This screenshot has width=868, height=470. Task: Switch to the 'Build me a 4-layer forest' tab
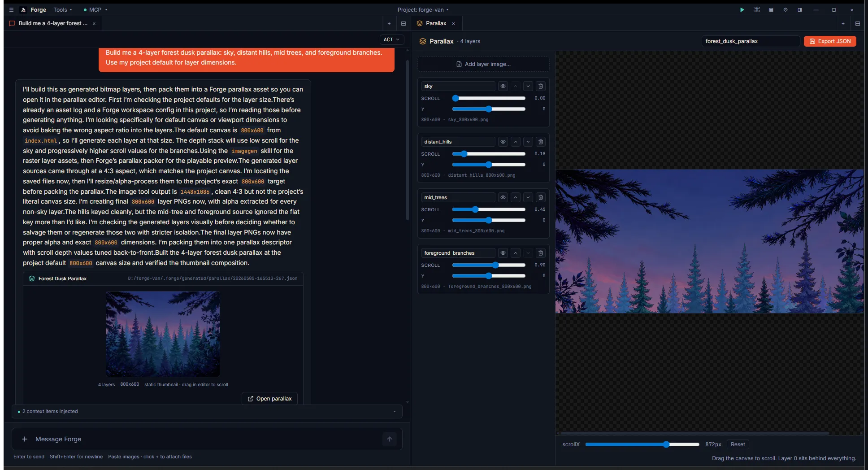pyautogui.click(x=53, y=23)
